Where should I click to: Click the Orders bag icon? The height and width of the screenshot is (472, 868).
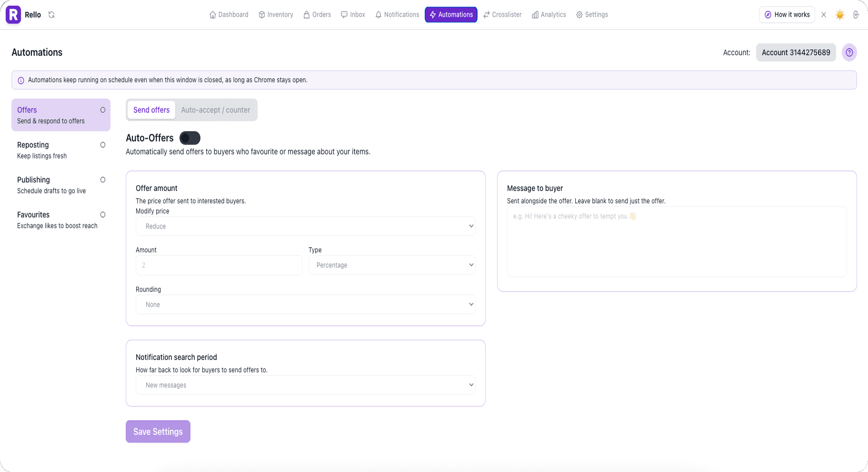coord(307,15)
